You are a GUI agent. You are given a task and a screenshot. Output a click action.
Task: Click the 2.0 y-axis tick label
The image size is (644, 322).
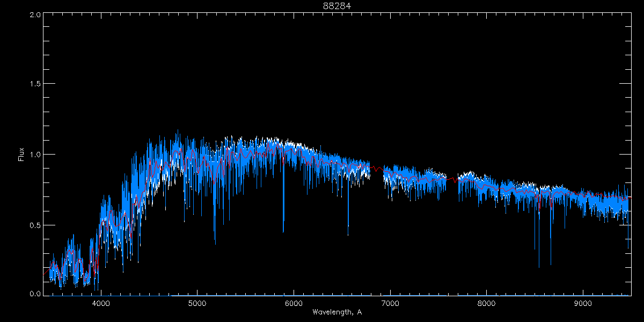pyautogui.click(x=34, y=14)
